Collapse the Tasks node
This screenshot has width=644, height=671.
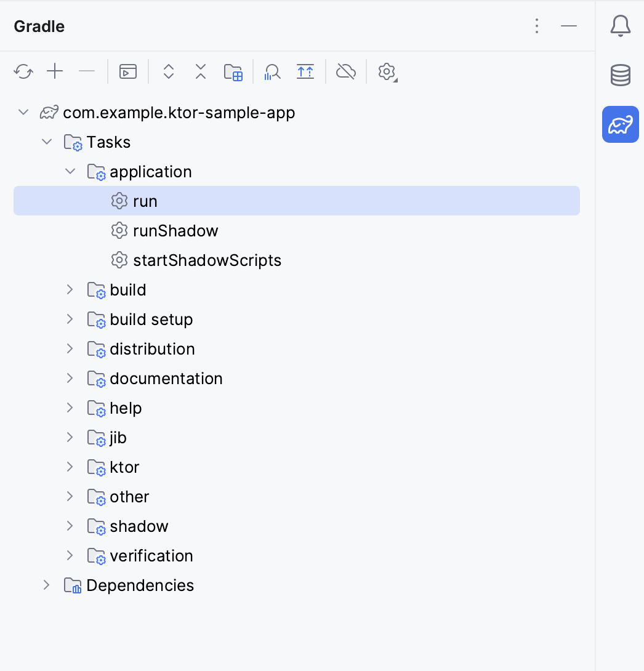tap(47, 142)
